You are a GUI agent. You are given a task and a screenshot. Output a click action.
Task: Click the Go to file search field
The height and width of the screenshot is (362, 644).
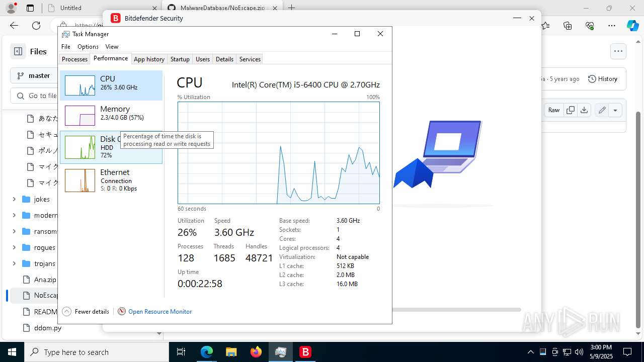34,96
